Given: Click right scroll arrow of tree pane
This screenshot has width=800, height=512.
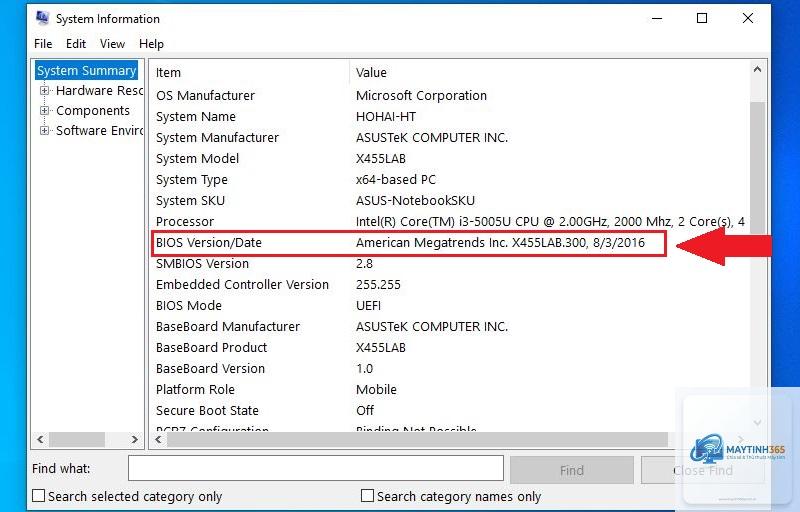Looking at the screenshot, I should point(135,439).
